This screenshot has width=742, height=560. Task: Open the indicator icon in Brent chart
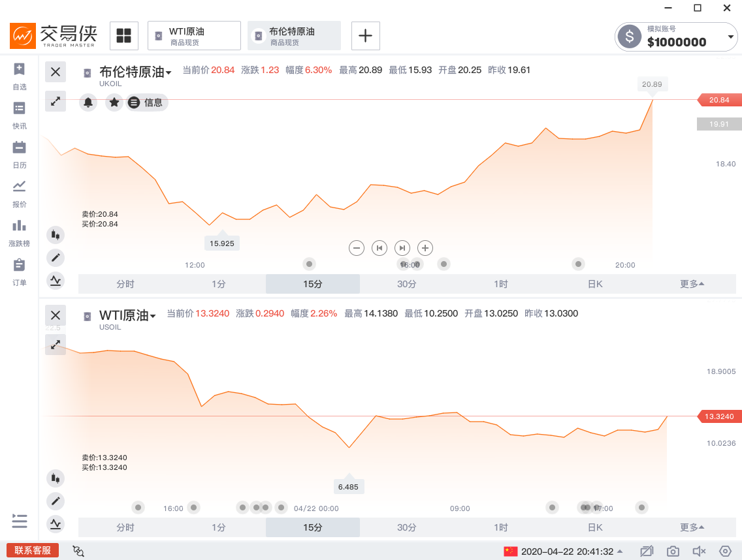click(x=56, y=281)
